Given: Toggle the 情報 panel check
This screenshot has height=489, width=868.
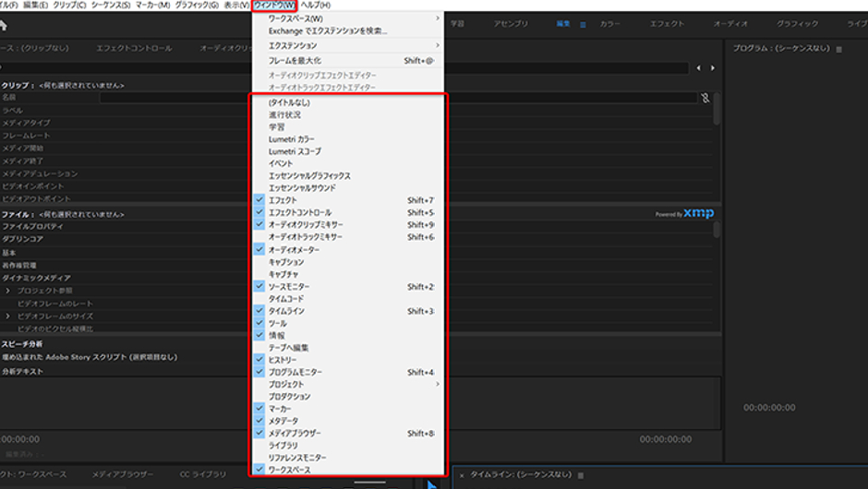Looking at the screenshot, I should pos(259,335).
